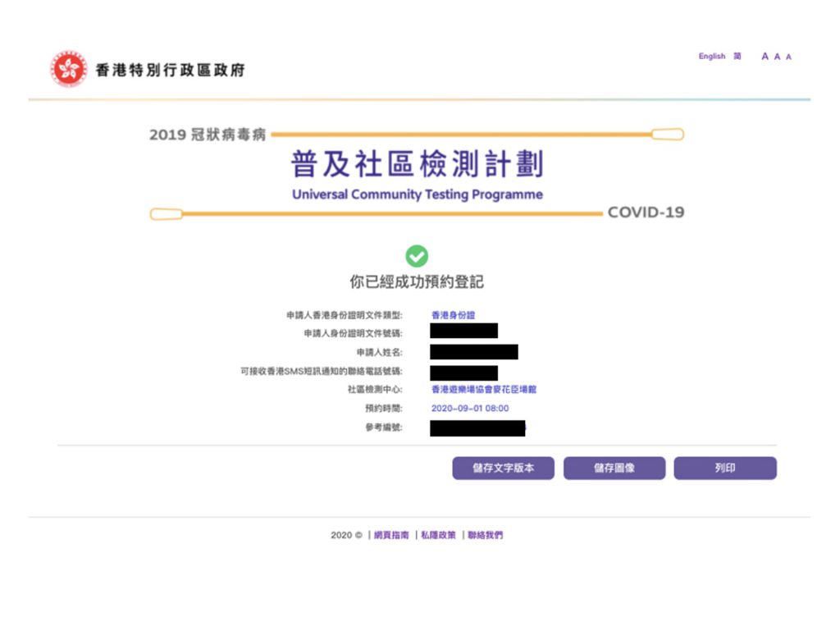This screenshot has height=631, width=840.
Task: Select the medium font size A
Action: 777,56
